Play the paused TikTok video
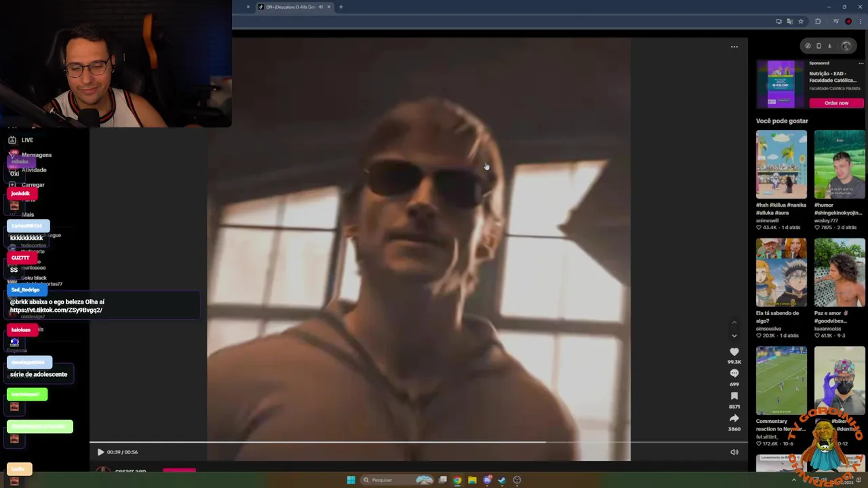This screenshot has width=868, height=488. [x=100, y=452]
